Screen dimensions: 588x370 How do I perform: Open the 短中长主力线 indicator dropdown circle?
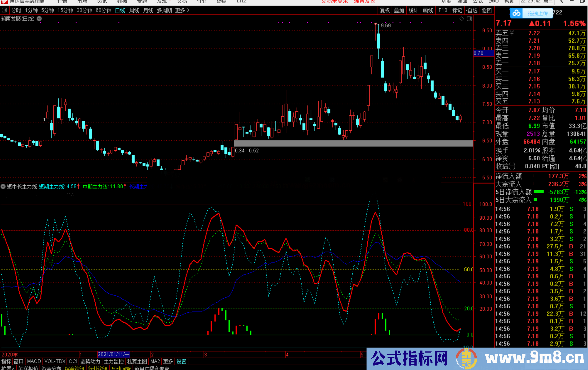[x=3, y=186]
